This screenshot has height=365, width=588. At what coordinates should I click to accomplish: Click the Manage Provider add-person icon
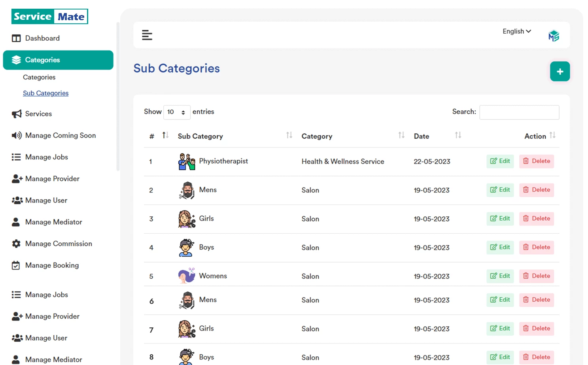[16, 178]
